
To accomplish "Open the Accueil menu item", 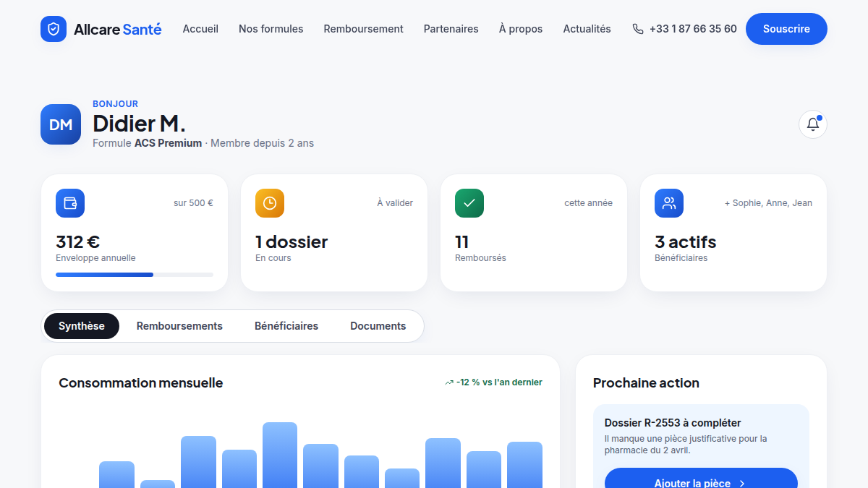I will (x=200, y=29).
